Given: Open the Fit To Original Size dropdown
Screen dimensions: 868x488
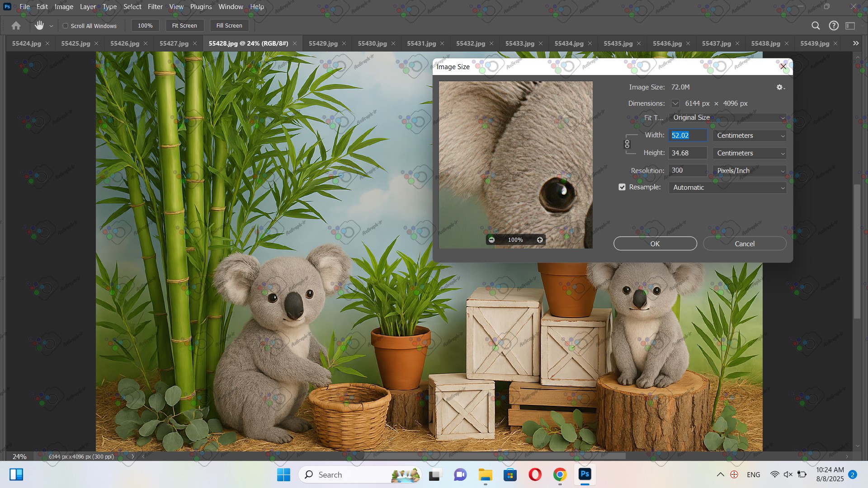Looking at the screenshot, I should click(x=727, y=117).
